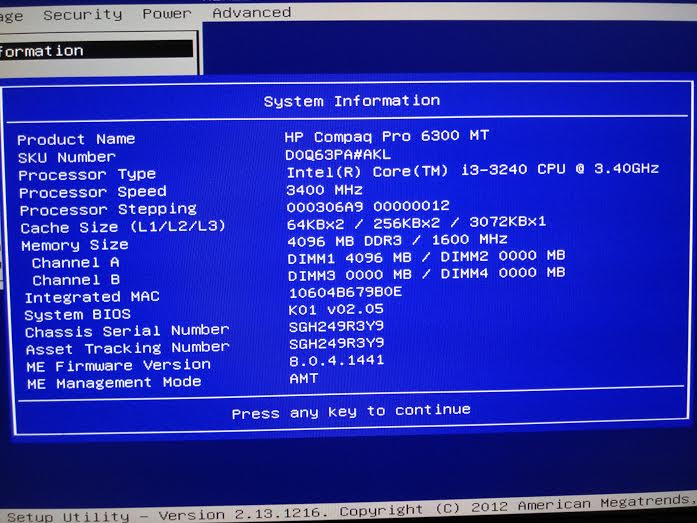Click the SKU Number label
697x523 pixels.
(67, 157)
